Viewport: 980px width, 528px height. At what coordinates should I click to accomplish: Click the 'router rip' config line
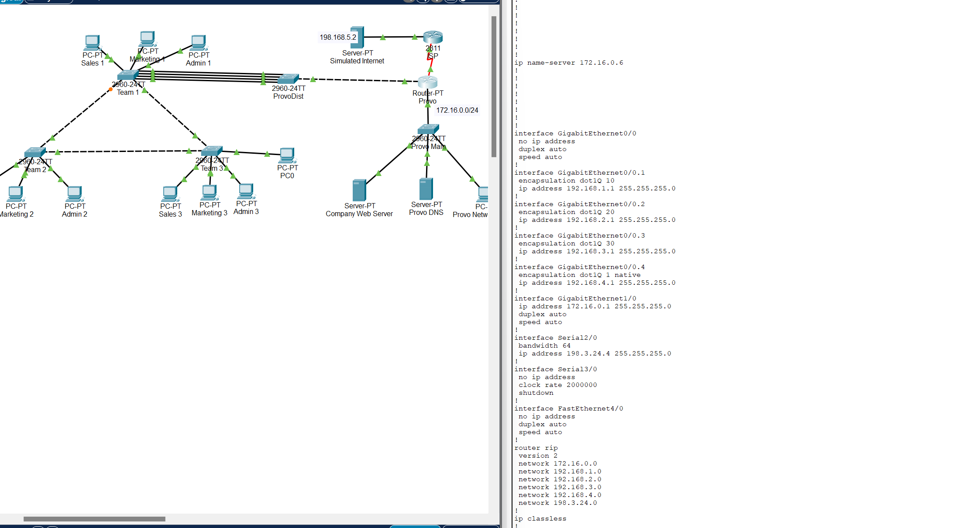point(536,448)
